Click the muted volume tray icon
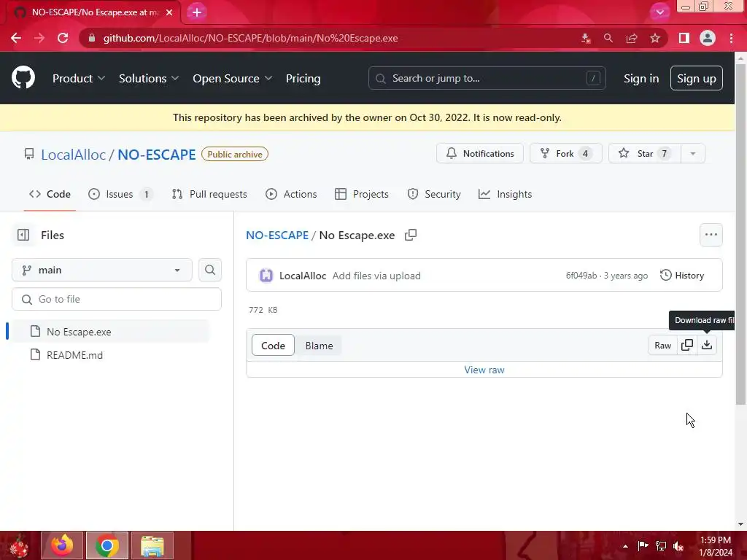 pyautogui.click(x=678, y=546)
